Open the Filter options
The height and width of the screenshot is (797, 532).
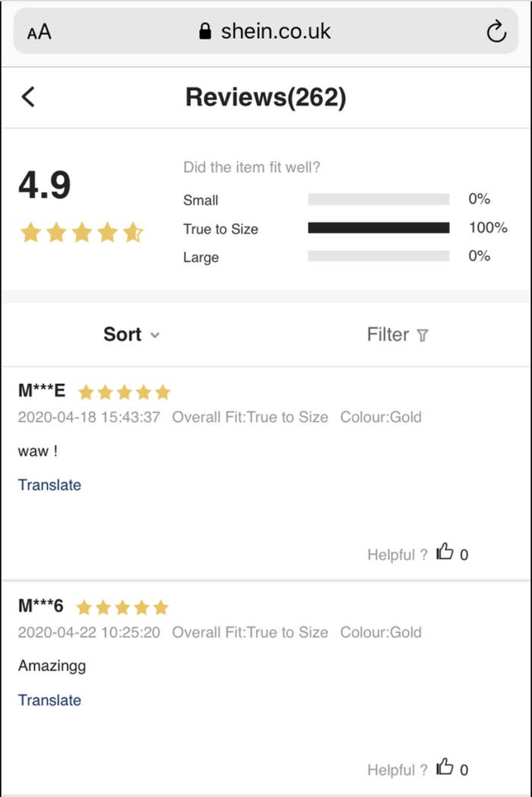click(x=397, y=335)
